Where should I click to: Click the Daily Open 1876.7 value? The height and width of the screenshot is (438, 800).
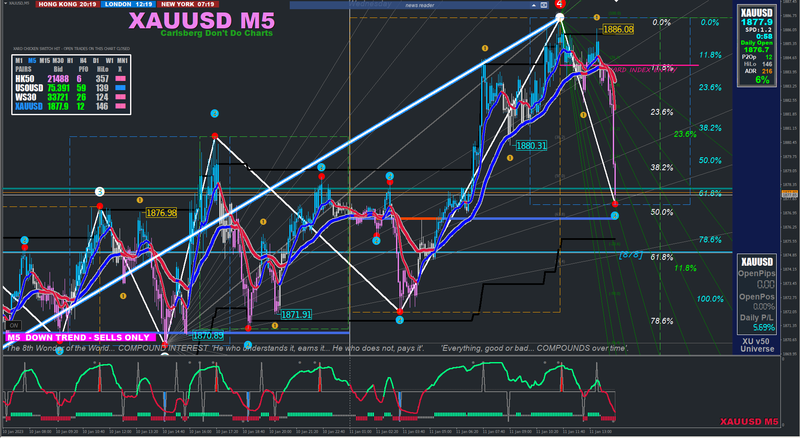click(757, 50)
